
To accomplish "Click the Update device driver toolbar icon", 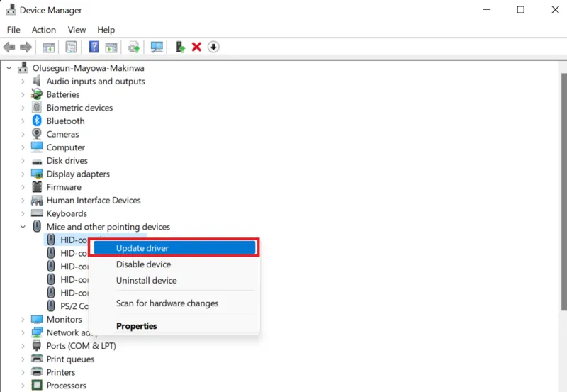I will [x=180, y=47].
